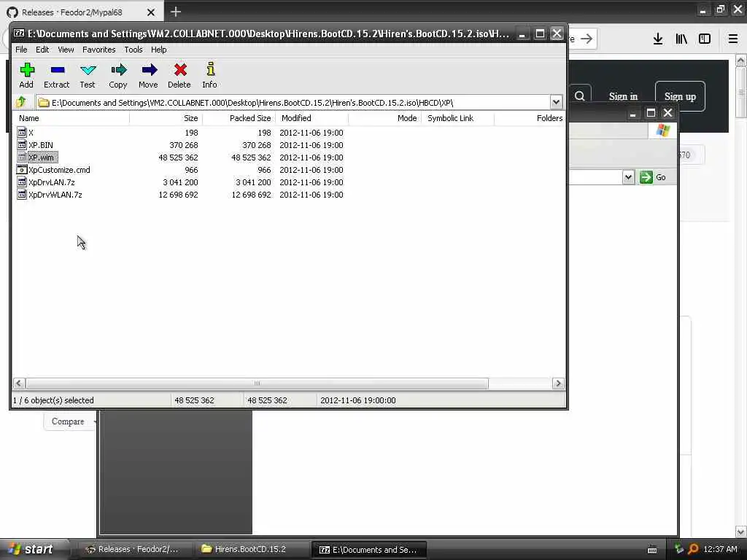Open browser downloads arrow icon

coord(657,39)
